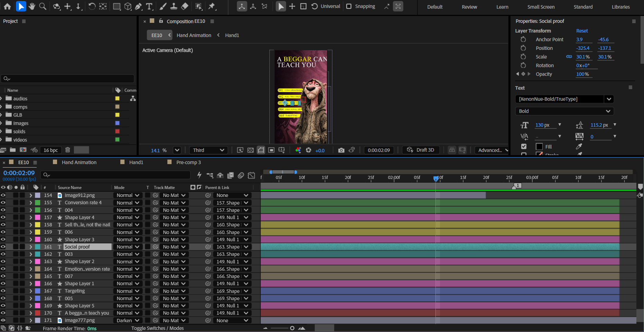Select the Hand tool in toolbar

[x=32, y=6]
